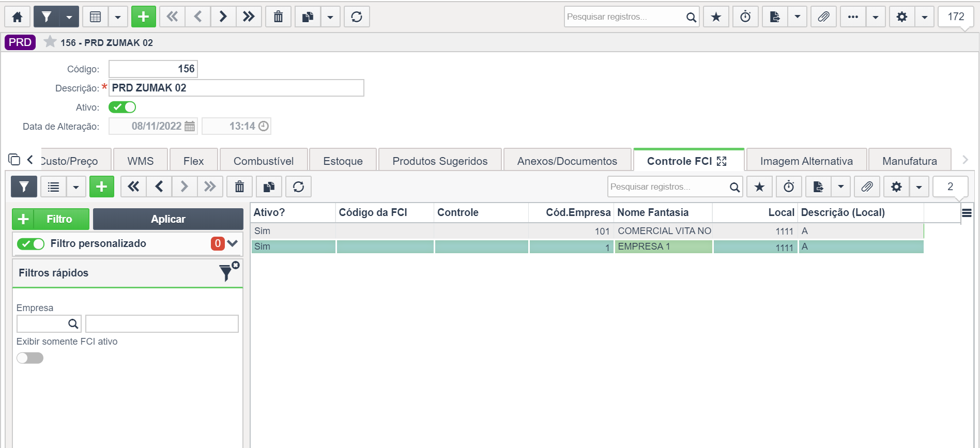Enable Exibir somente FCI ativo toggle
This screenshot has width=980, height=448.
pyautogui.click(x=30, y=358)
